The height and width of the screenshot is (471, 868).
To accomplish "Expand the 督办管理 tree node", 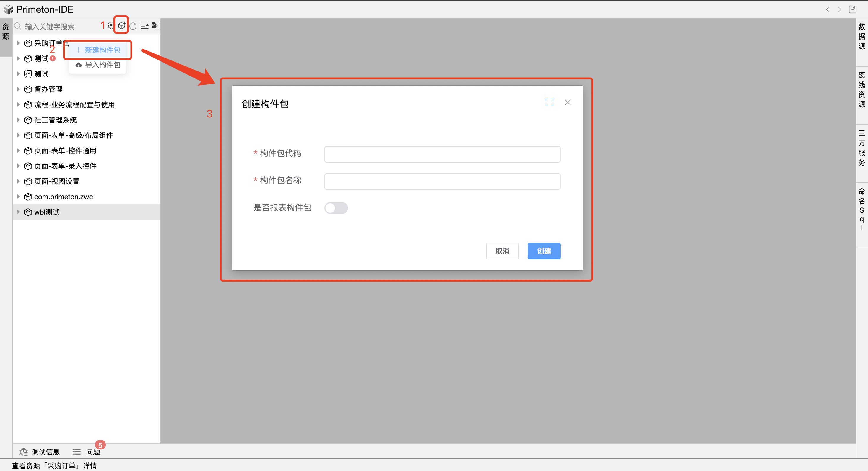I will [19, 89].
